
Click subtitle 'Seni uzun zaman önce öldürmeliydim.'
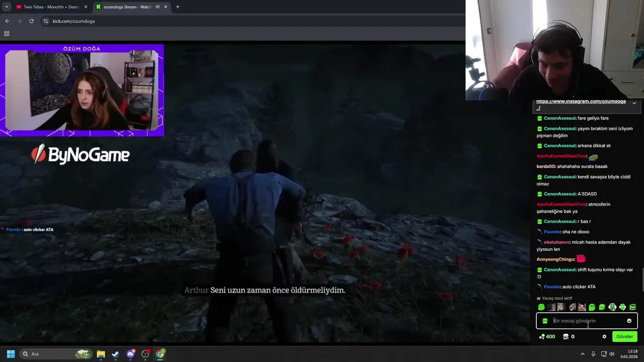[x=278, y=290]
